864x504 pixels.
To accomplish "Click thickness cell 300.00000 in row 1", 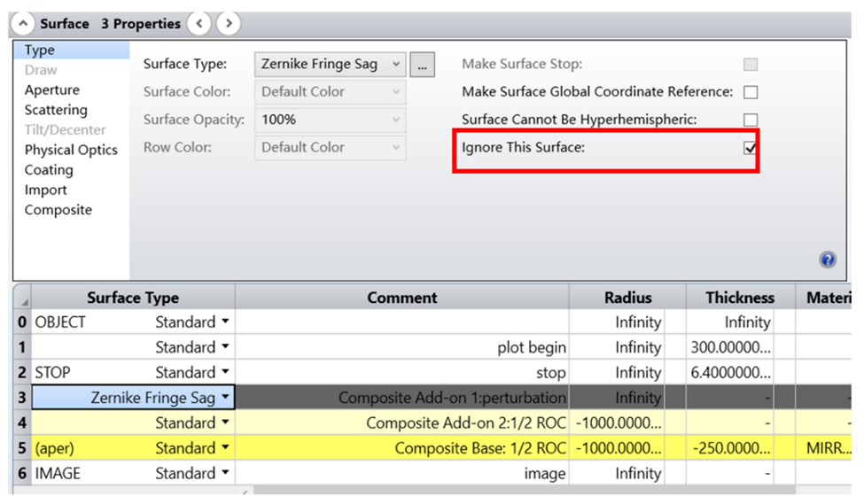I will (730, 347).
